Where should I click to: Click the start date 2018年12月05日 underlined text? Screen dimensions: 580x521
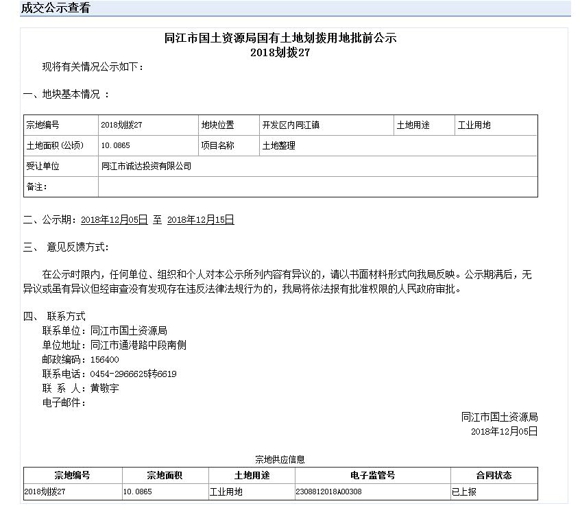coord(114,220)
